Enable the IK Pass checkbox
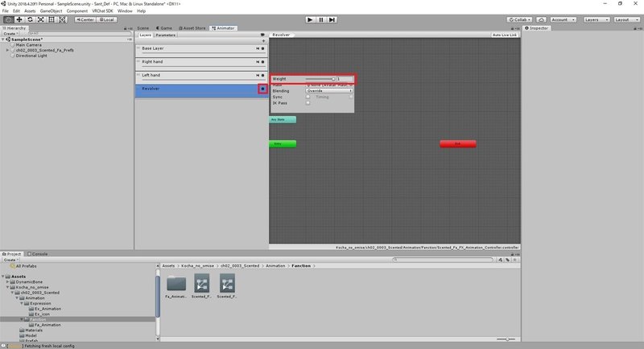 point(308,103)
